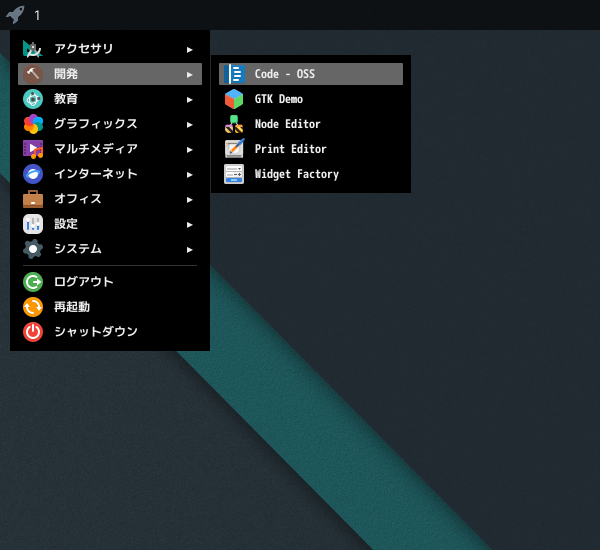Expand the オフィス submenu arrow
The image size is (600, 550).
[189, 199]
